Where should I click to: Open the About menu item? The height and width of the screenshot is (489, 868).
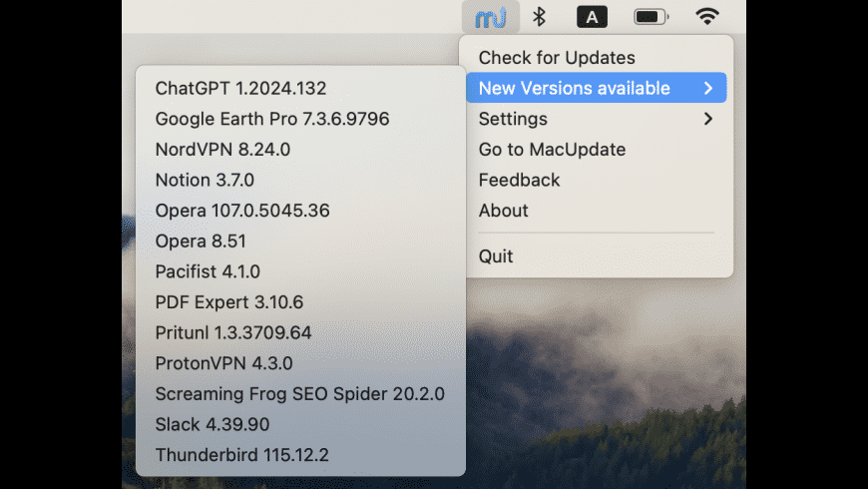tap(597, 211)
